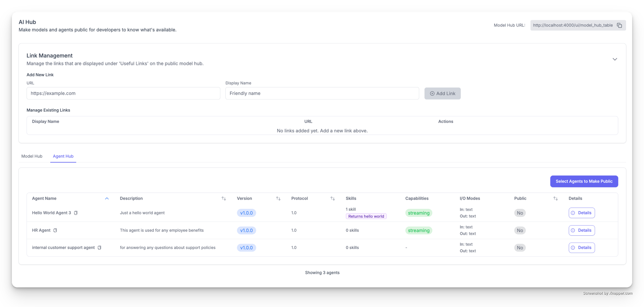
Task: Copy HR Agent name icon
Action: (55, 230)
